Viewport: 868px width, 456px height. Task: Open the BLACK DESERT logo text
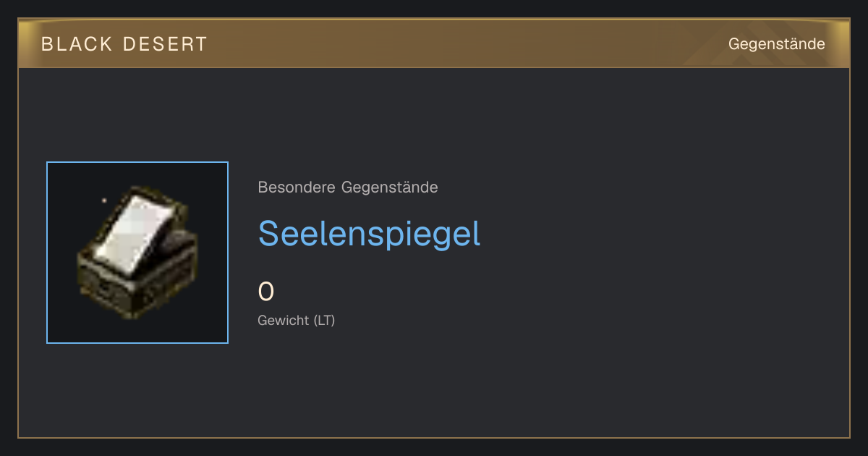(x=124, y=44)
